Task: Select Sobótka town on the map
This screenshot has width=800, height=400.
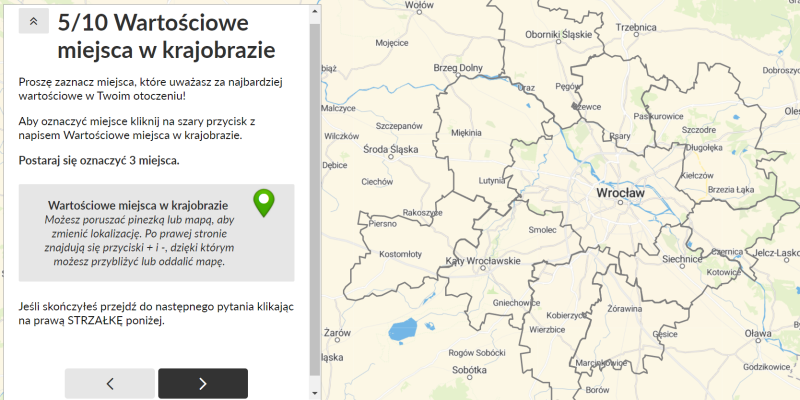Action: (x=469, y=370)
